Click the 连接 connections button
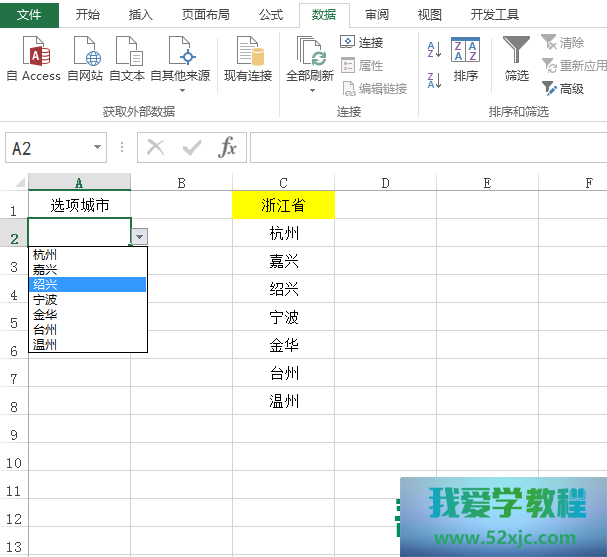Image resolution: width=607 pixels, height=557 pixels. pyautogui.click(x=362, y=42)
